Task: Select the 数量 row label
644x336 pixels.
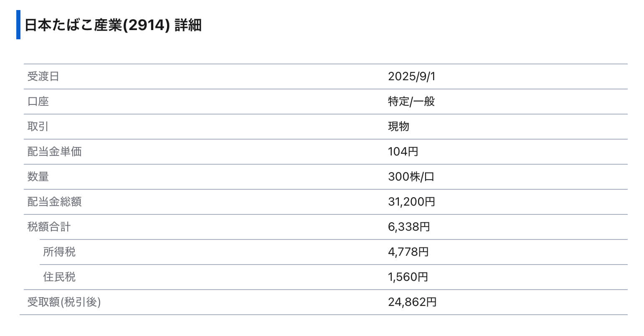Action: pyautogui.click(x=38, y=177)
